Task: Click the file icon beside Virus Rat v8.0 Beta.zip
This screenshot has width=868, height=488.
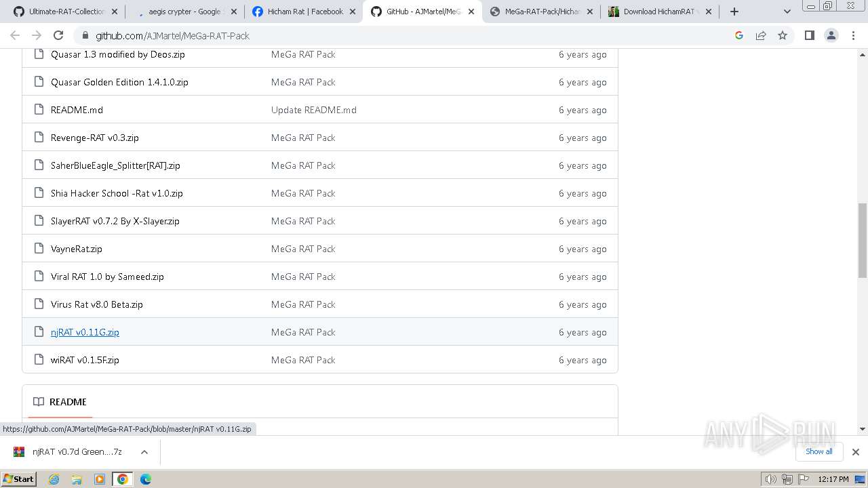Action: click(39, 304)
